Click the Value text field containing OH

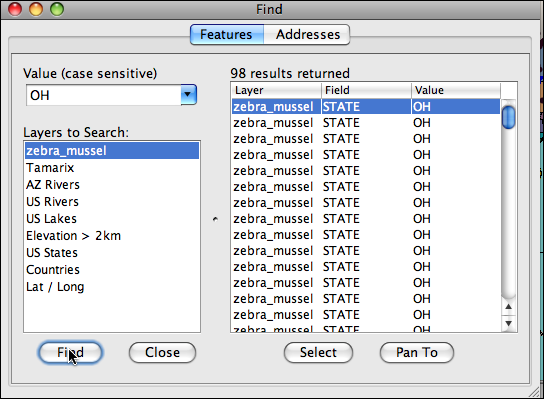pos(103,95)
